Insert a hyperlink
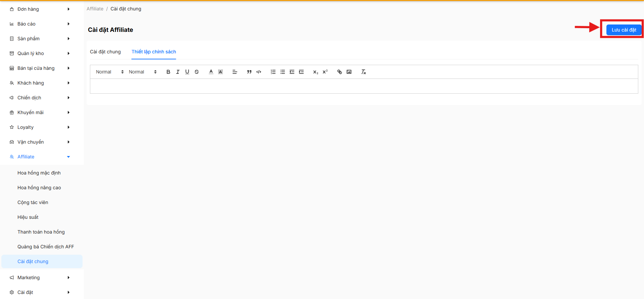 340,72
